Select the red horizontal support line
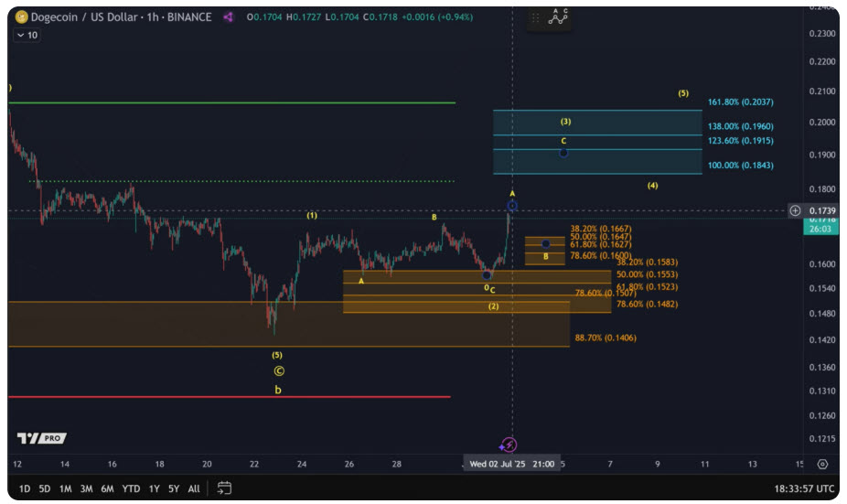 [x=230, y=397]
